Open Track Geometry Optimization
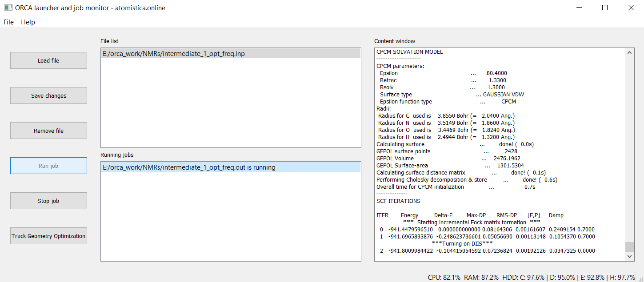The width and height of the screenshot is (644, 282). [48, 236]
